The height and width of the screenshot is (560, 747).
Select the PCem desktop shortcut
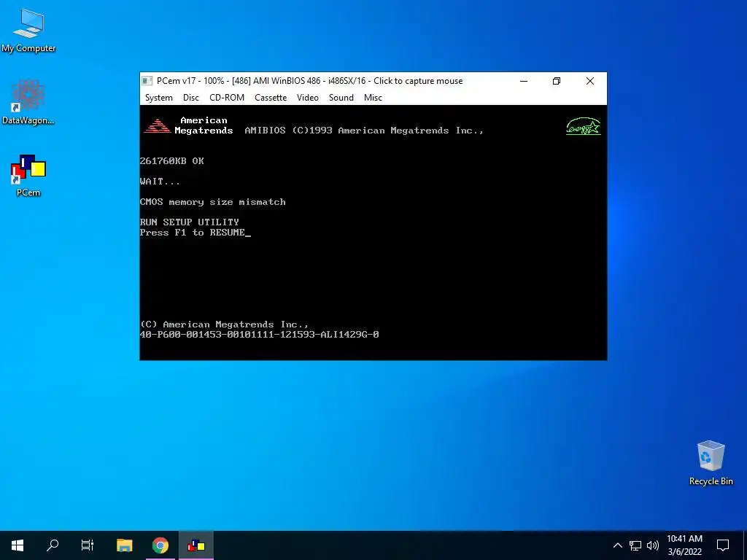point(28,175)
